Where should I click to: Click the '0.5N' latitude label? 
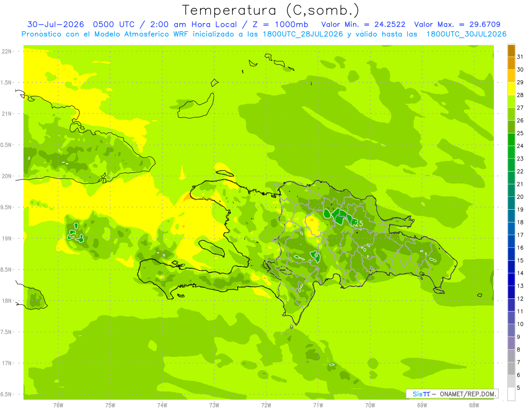click(7, 145)
